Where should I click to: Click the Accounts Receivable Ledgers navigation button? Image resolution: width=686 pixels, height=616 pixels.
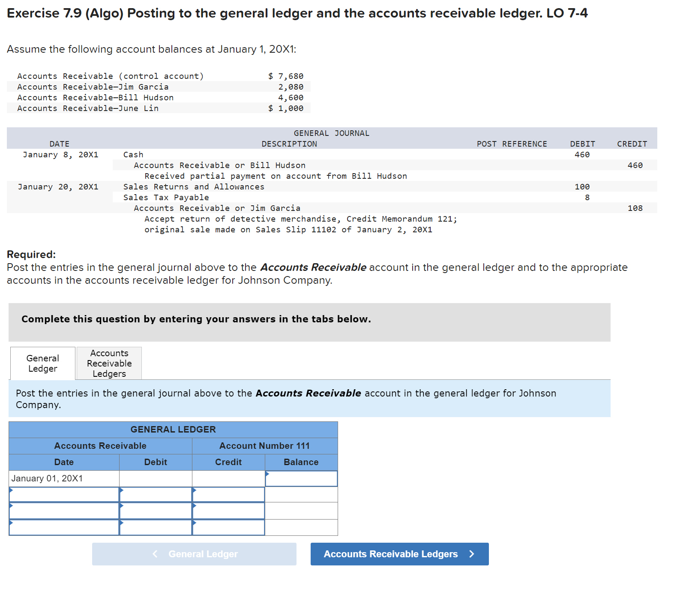click(x=399, y=554)
